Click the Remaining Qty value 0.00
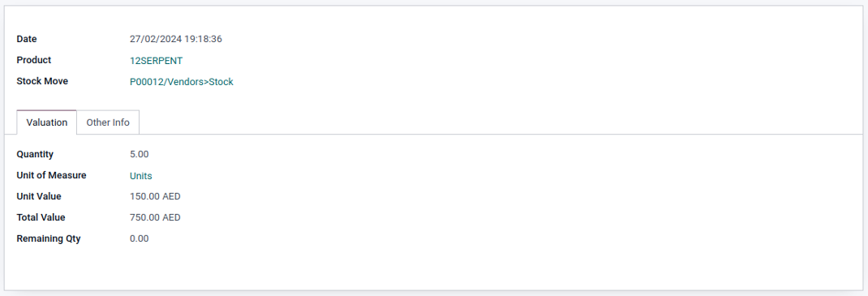868x296 pixels. click(139, 239)
